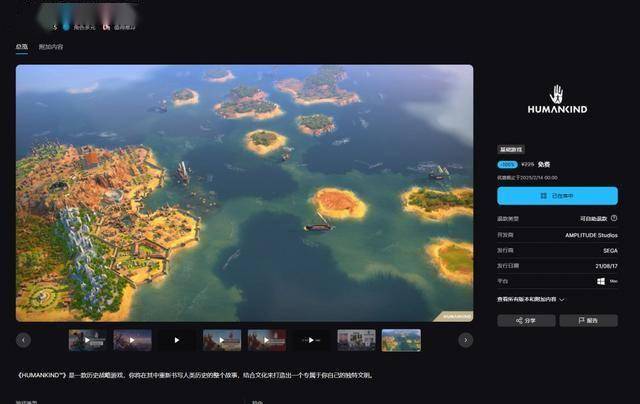The image size is (640, 404).
Task: Play the sixth dark video thumbnail with text
Action: click(x=311, y=340)
